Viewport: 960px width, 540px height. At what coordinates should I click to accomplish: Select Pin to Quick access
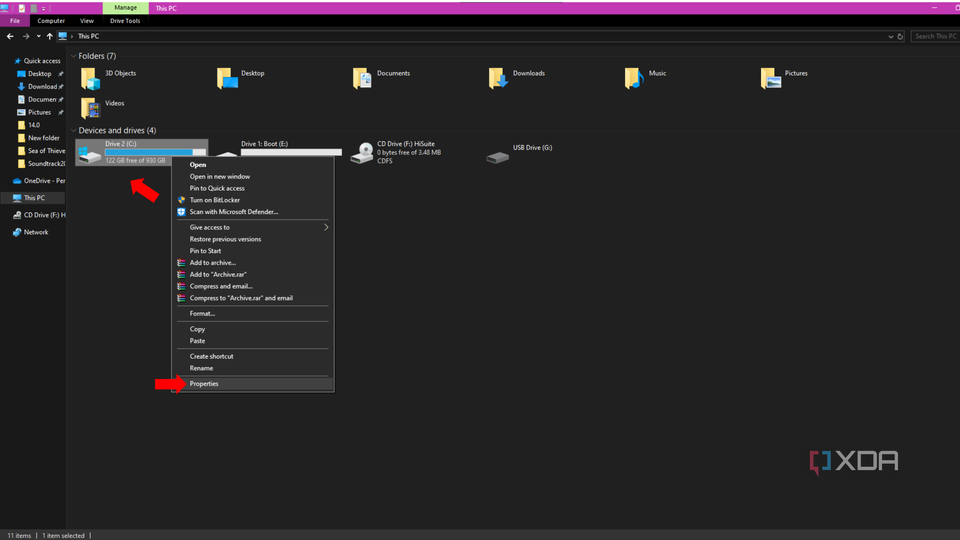[x=253, y=188]
